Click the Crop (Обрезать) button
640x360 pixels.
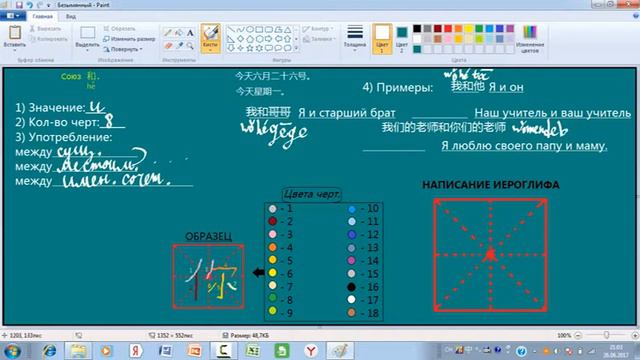(119, 29)
